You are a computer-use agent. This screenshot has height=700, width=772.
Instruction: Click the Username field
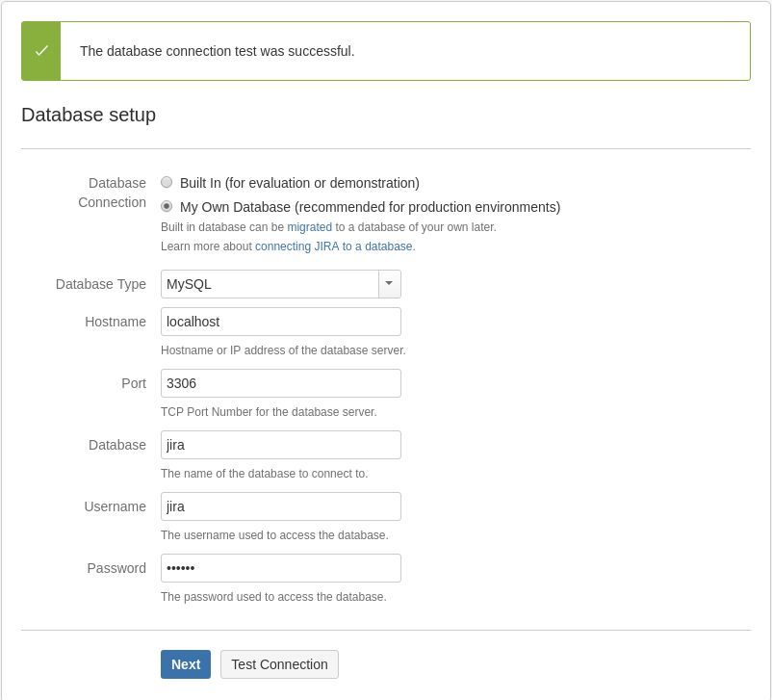(280, 506)
